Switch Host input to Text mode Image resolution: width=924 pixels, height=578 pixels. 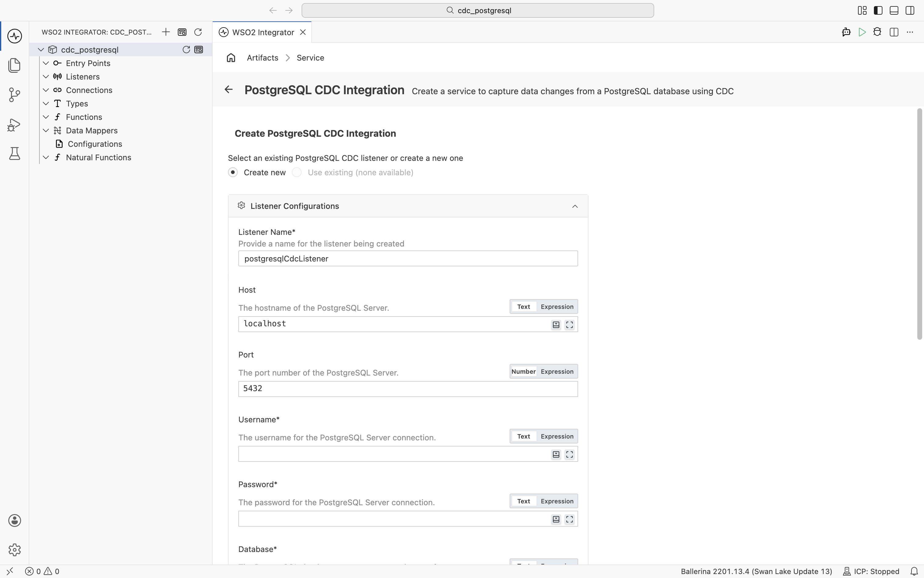pos(523,306)
